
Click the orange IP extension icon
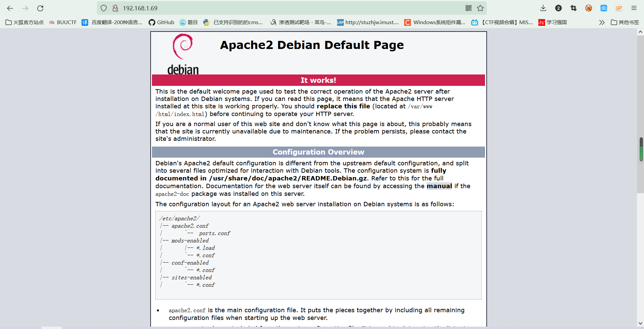tap(619, 8)
